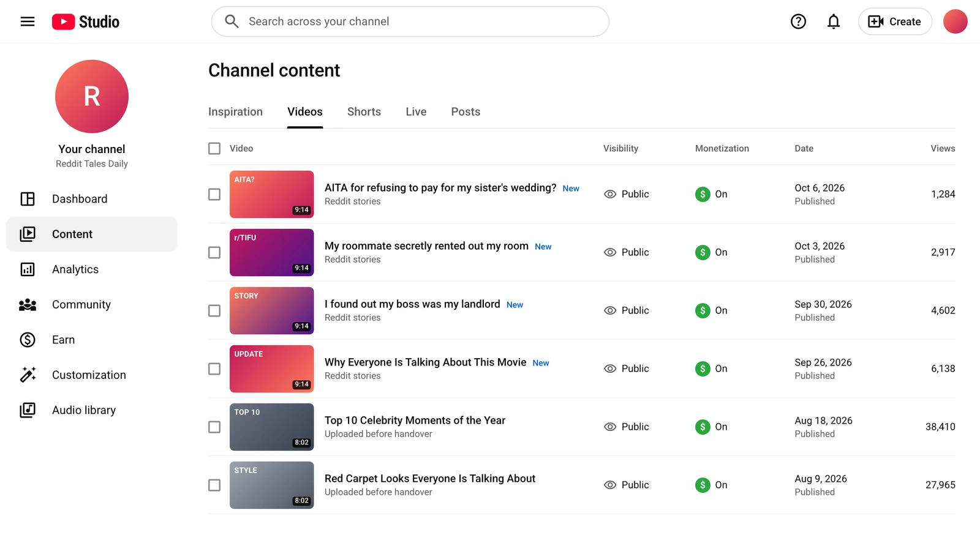Click the channel profile picture R
Screen dimensions: 980x551
(92, 96)
